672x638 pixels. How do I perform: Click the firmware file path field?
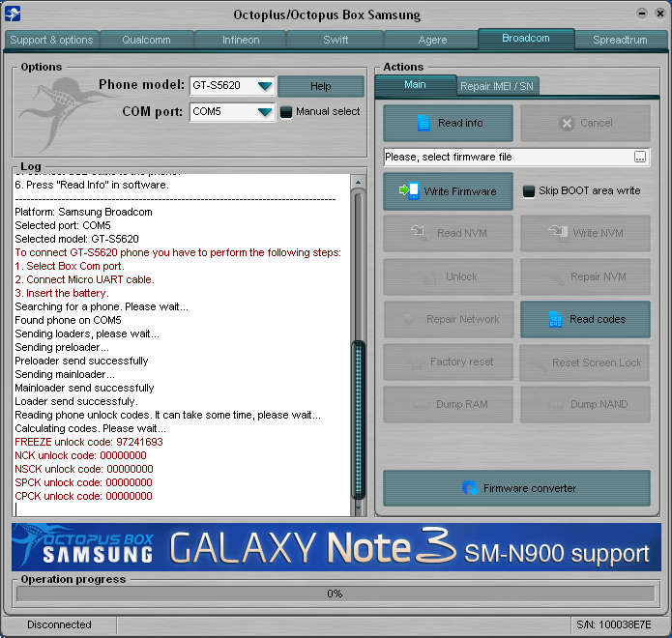(507, 157)
